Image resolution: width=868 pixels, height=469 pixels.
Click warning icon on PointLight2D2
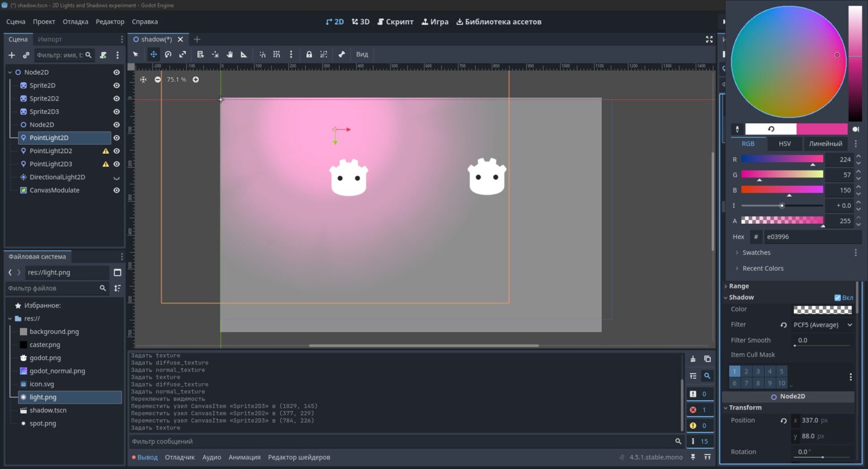[x=106, y=151]
